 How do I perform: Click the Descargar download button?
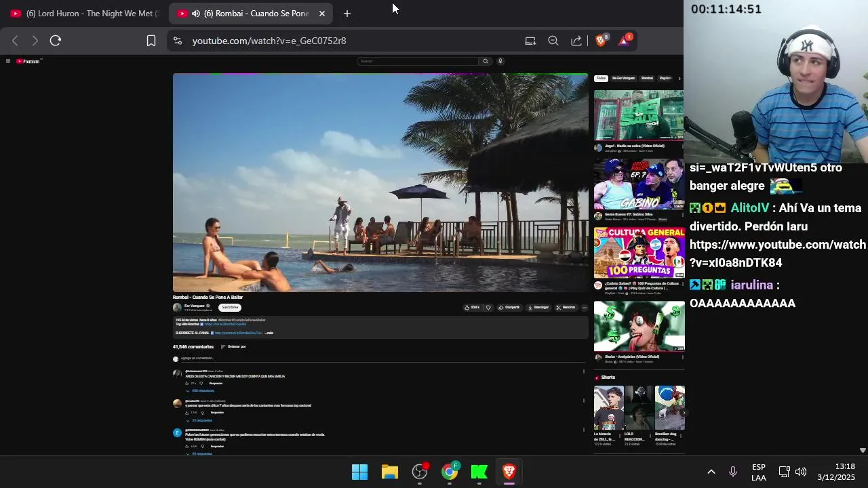538,307
